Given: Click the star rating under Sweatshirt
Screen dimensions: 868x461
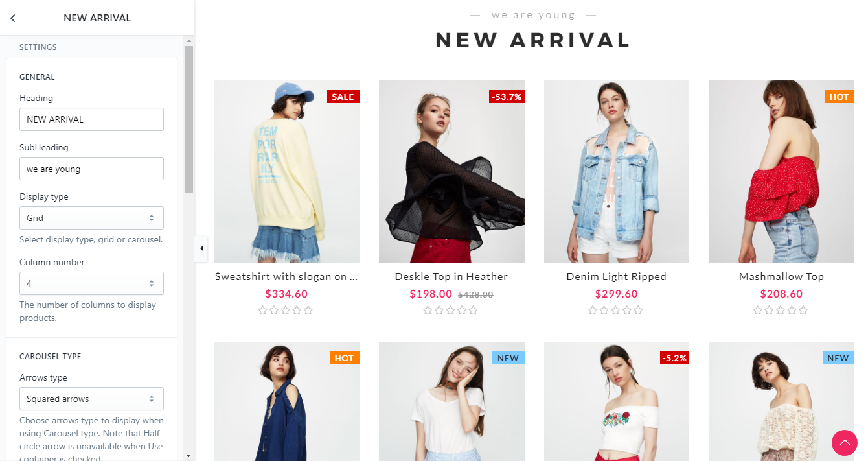Looking at the screenshot, I should click(286, 311).
